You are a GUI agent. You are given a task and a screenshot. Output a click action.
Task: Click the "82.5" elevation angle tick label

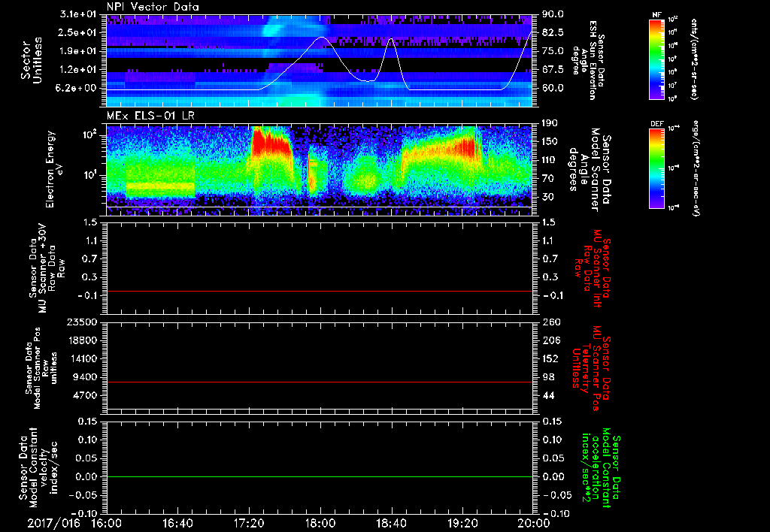point(553,32)
